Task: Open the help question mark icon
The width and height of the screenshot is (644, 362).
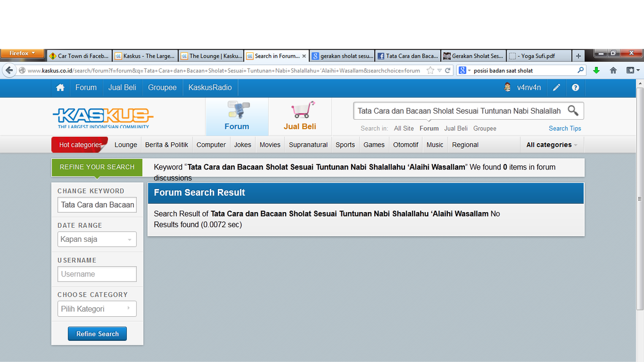Action: point(576,87)
